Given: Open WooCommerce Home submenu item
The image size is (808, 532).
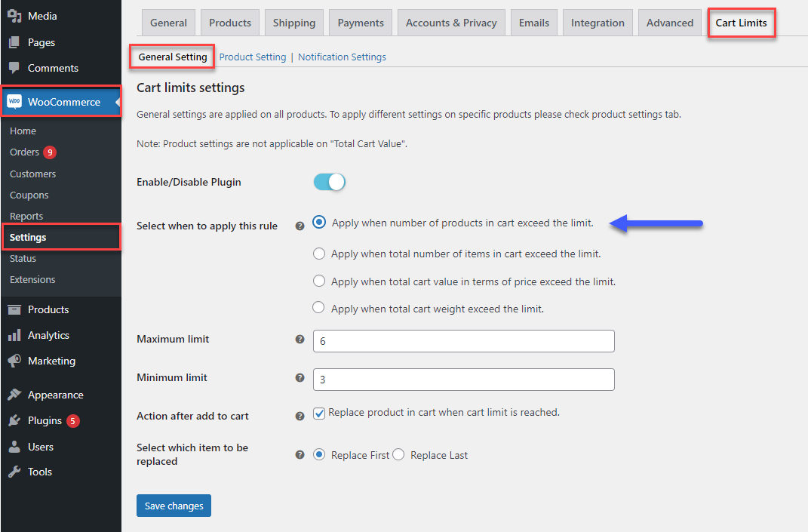Looking at the screenshot, I should (23, 131).
